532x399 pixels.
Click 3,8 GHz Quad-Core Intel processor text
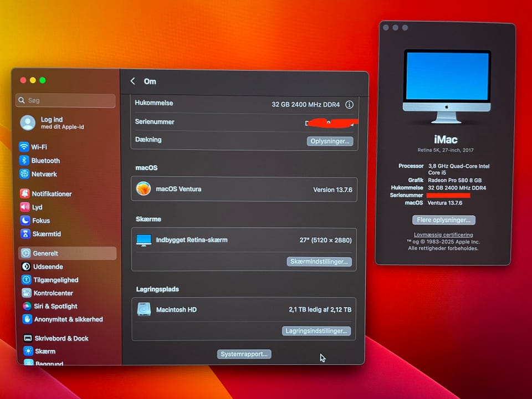tap(459, 169)
